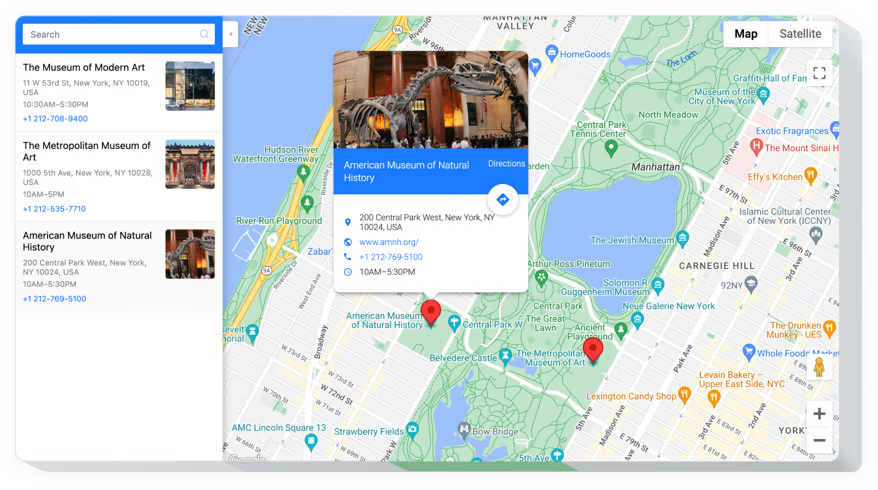
Task: Open Museum of Modern Art thumbnail
Action: click(x=190, y=86)
